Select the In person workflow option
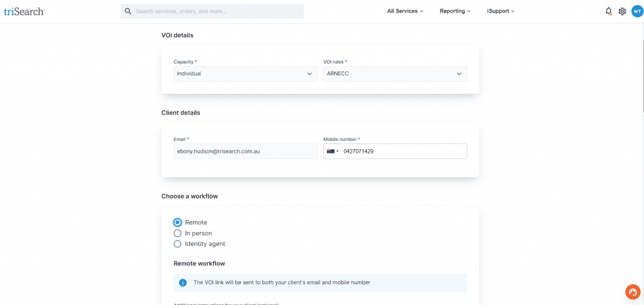The height and width of the screenshot is (305, 644). [x=177, y=233]
